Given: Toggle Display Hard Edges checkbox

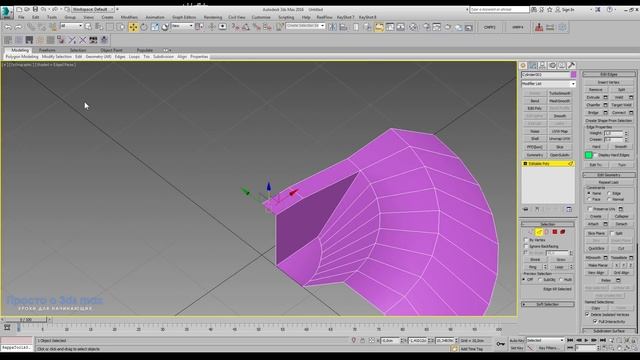Looking at the screenshot, I should pyautogui.click(x=596, y=155).
